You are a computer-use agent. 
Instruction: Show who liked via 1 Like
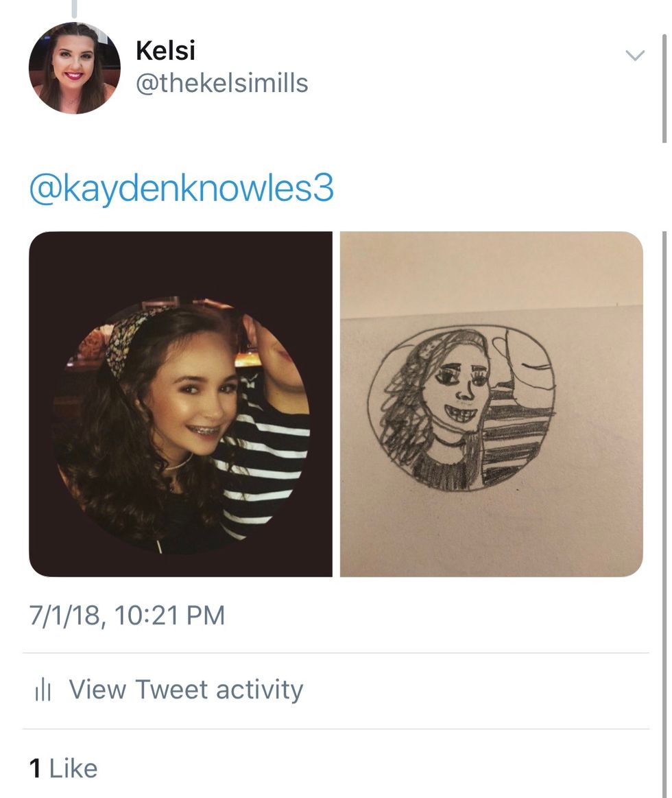coord(63,769)
